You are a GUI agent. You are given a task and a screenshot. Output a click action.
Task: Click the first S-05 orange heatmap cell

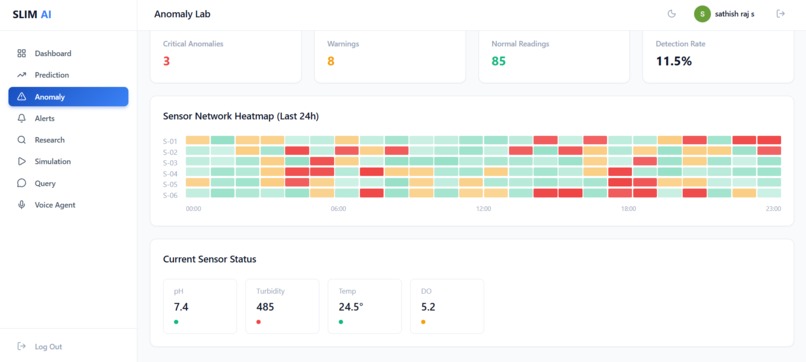(x=197, y=182)
